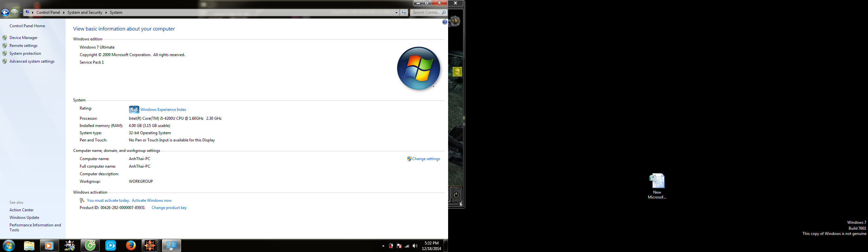Click the power plug tray icon
Screen dimensions: 868x252
pos(391,246)
